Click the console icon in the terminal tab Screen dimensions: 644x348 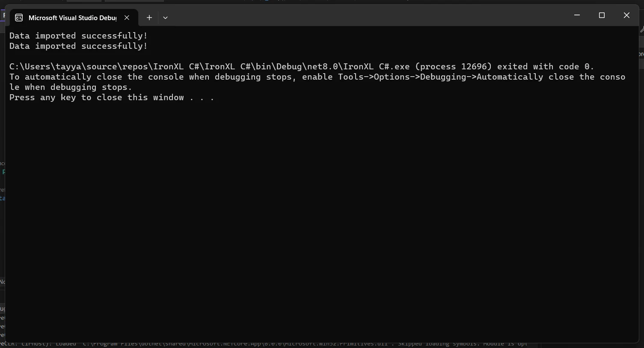19,18
